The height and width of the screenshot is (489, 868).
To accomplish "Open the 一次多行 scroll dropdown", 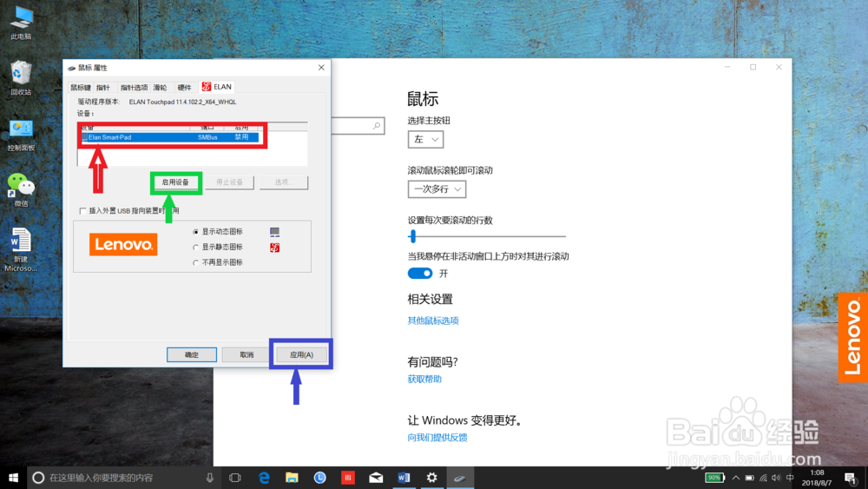I will [437, 188].
